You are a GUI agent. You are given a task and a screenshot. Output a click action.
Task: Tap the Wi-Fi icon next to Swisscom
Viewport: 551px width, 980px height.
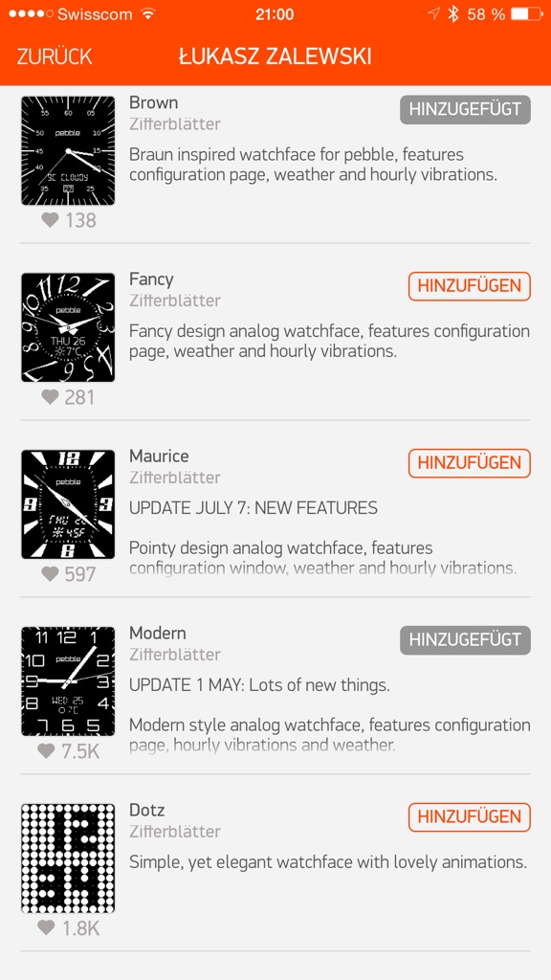point(148,14)
